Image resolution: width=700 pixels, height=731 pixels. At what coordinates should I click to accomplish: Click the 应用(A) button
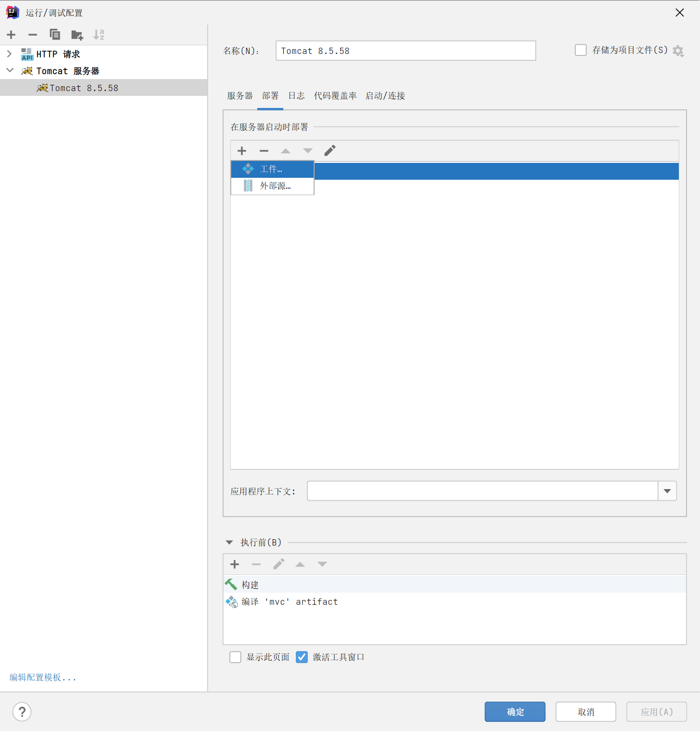point(657,712)
